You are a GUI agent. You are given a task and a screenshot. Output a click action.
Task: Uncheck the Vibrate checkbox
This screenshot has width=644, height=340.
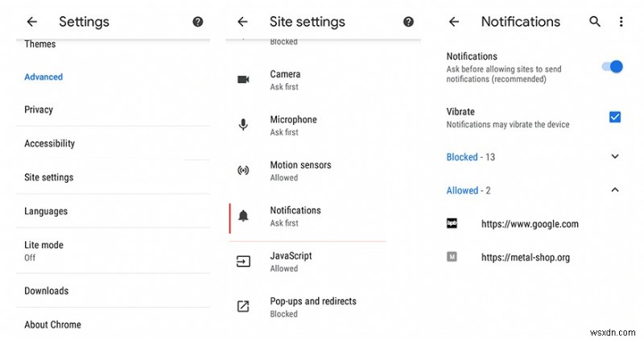615,117
